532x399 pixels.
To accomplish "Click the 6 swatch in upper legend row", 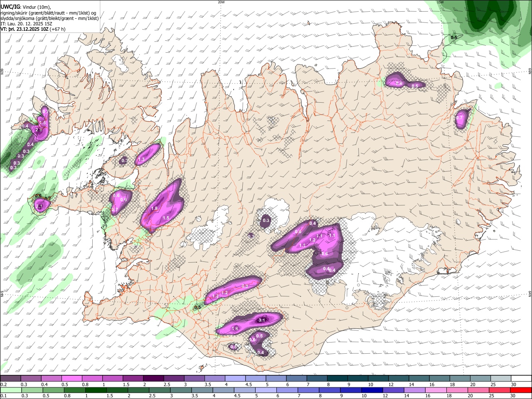I will pyautogui.click(x=297, y=378).
